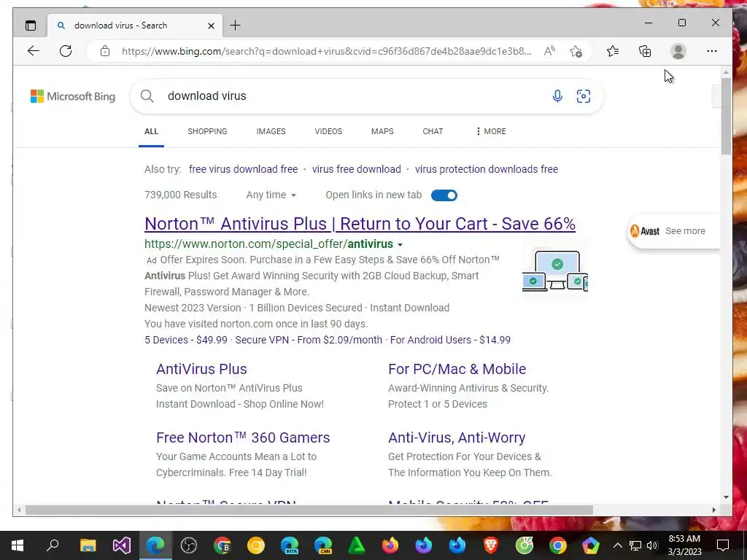Viewport: 747px width, 560px height.
Task: Open the tab actions menu icon
Action: click(x=31, y=26)
